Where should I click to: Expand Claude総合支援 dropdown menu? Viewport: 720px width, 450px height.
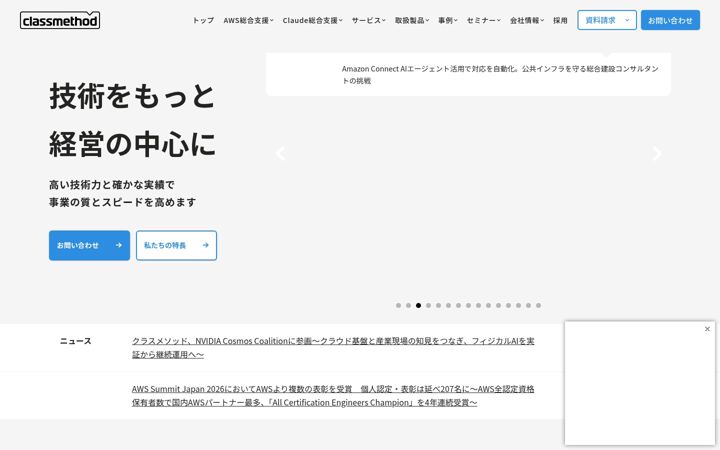point(313,20)
